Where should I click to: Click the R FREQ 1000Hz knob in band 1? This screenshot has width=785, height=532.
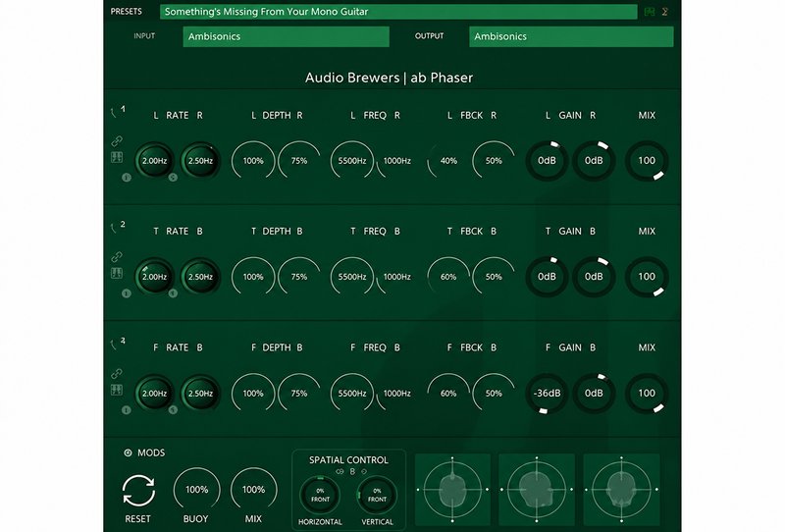[x=397, y=161]
